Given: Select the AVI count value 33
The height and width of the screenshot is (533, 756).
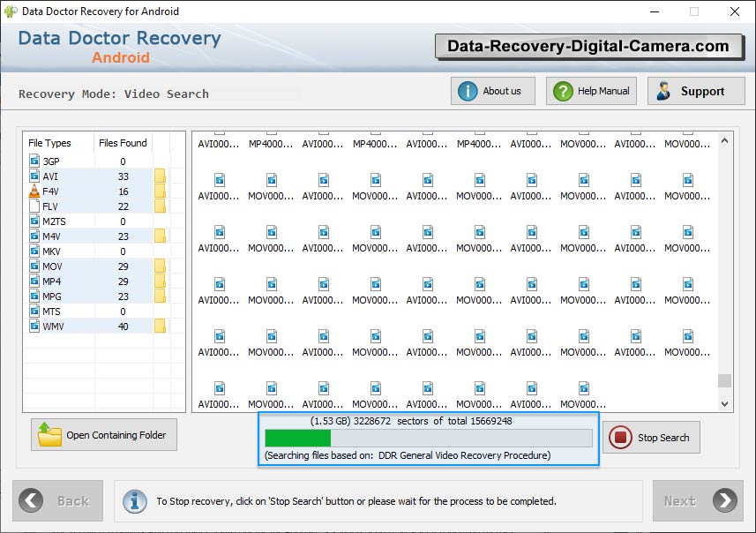Looking at the screenshot, I should 123,176.
